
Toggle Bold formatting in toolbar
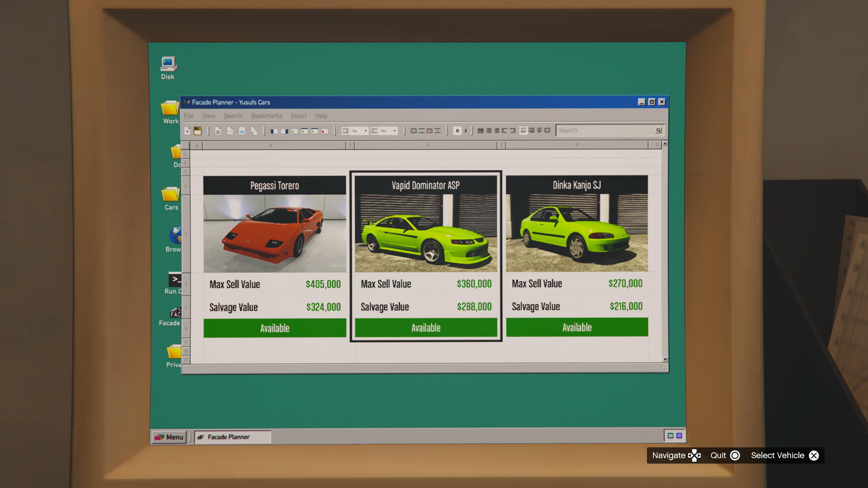pyautogui.click(x=457, y=131)
